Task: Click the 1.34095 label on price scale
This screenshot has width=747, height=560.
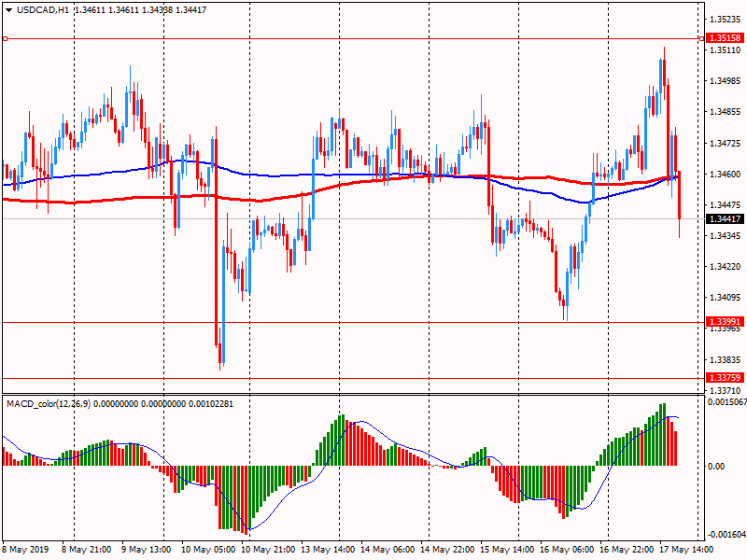Action: 725,298
